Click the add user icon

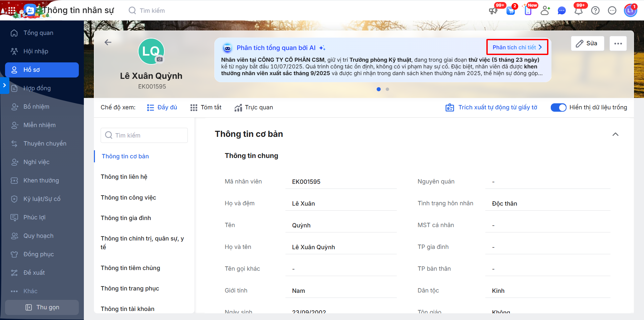coord(545,10)
